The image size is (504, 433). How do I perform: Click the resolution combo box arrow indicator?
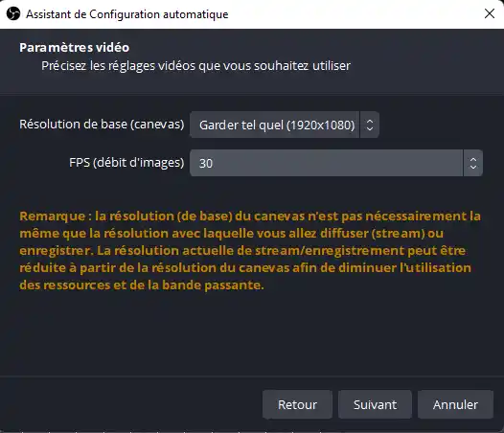370,125
